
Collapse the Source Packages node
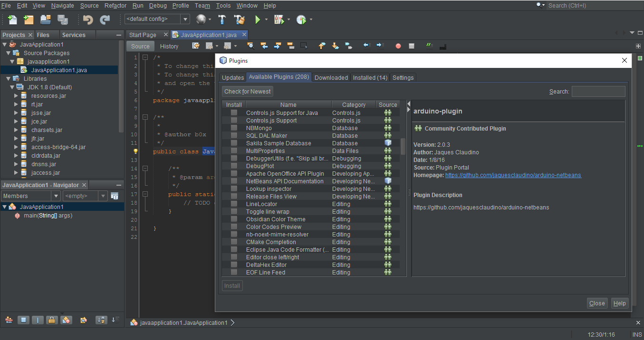(x=9, y=53)
